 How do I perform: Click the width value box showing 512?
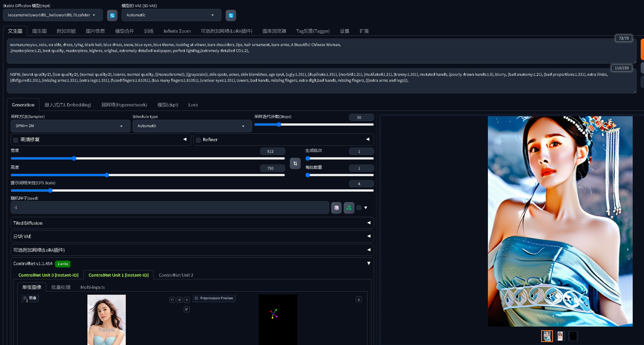tap(272, 151)
